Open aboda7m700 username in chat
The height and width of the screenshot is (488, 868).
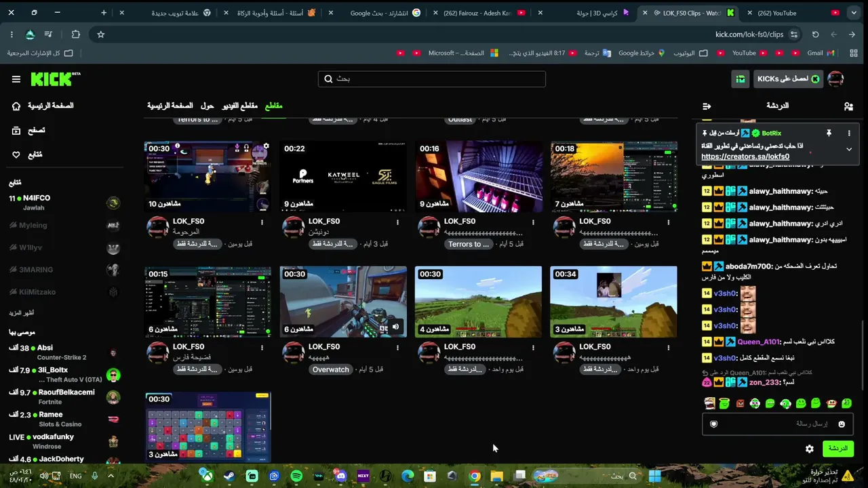749,266
